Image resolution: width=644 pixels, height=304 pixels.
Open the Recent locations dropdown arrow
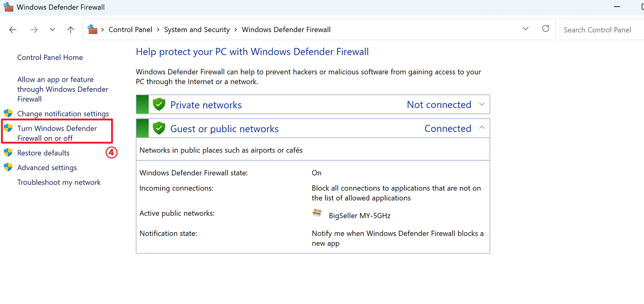click(x=52, y=30)
